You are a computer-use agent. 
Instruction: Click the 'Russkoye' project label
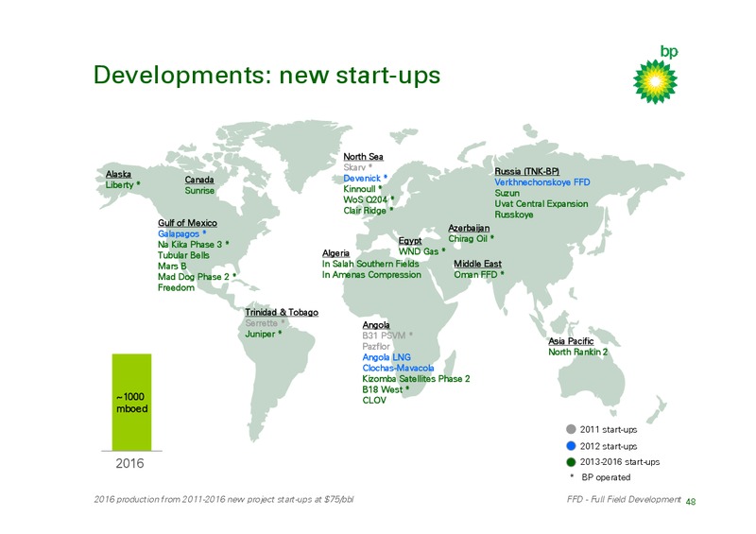pyautogui.click(x=513, y=215)
